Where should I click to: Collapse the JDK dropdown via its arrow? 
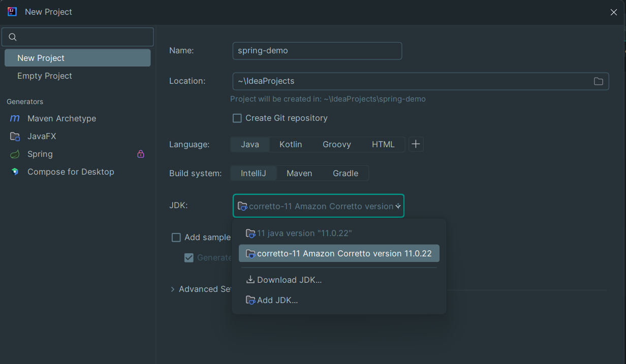pos(398,206)
